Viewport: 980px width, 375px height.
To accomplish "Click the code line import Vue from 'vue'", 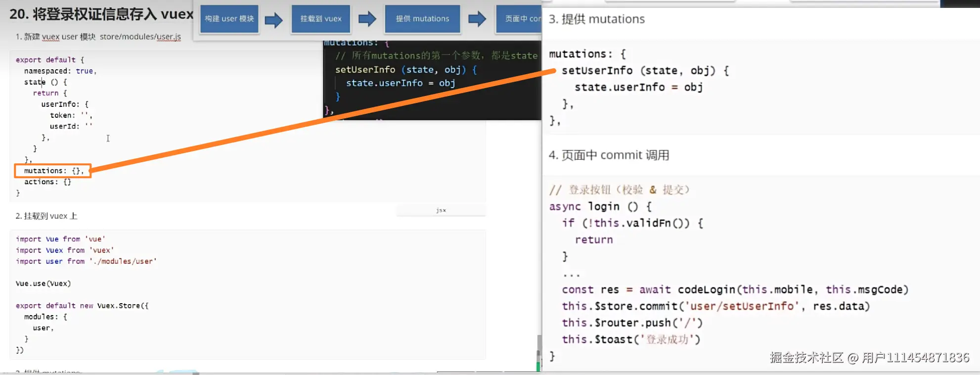I will pos(60,239).
